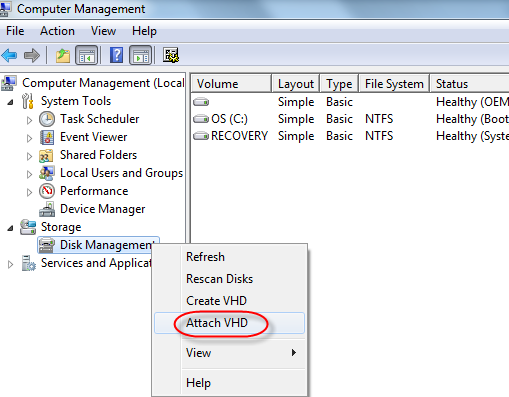This screenshot has height=397, width=509.
Task: Select the Task Scheduler tree label
Action: 100,119
